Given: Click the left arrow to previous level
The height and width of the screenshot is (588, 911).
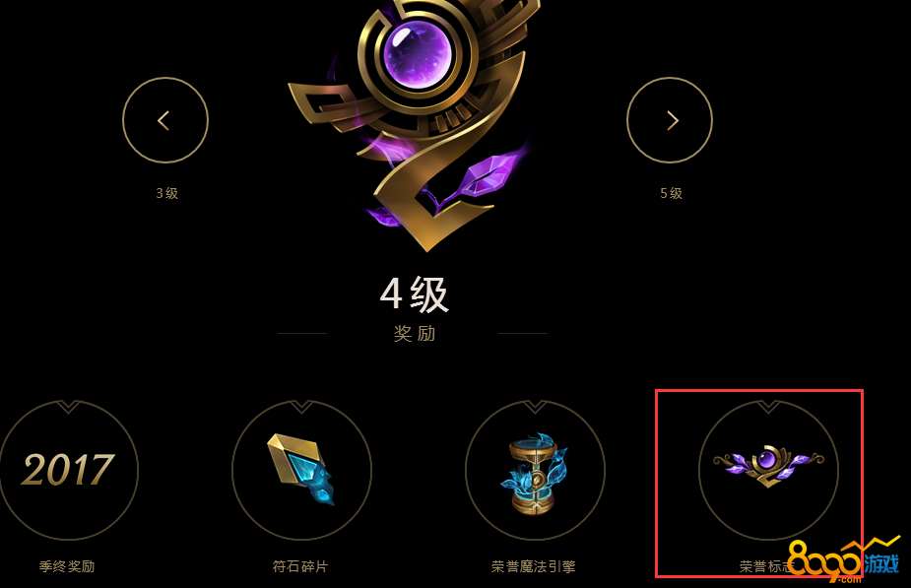Looking at the screenshot, I should click(x=165, y=120).
